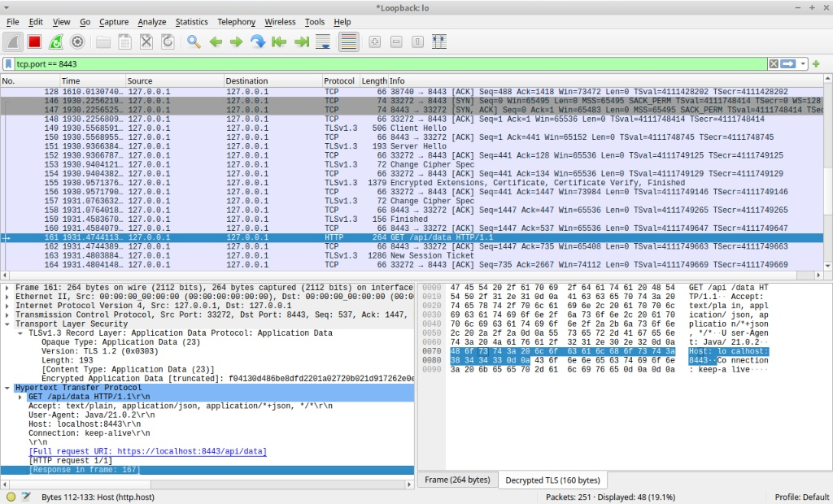The image size is (833, 504).
Task: Zoom in main window text
Action: [374, 41]
